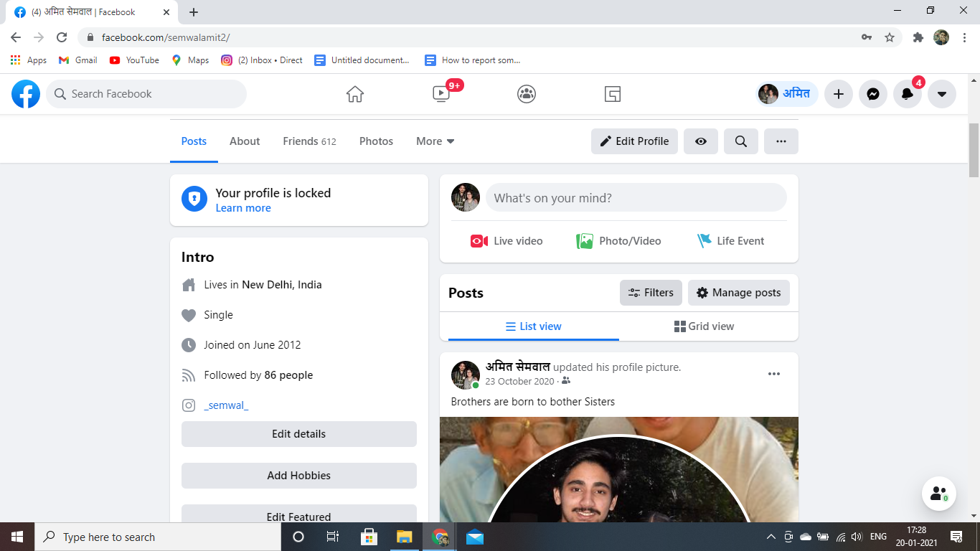Open the Apps bookmarks shortcut
This screenshot has width=980, height=551.
tap(29, 60)
